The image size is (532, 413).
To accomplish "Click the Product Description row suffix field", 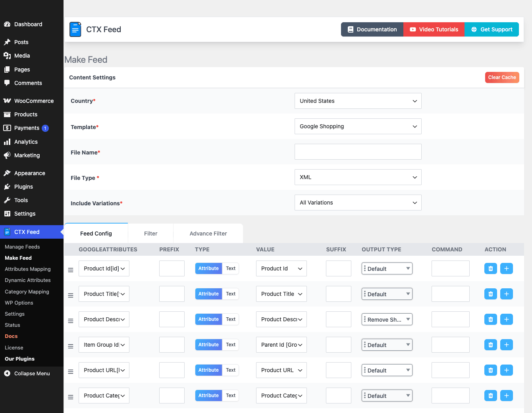I will (x=339, y=319).
